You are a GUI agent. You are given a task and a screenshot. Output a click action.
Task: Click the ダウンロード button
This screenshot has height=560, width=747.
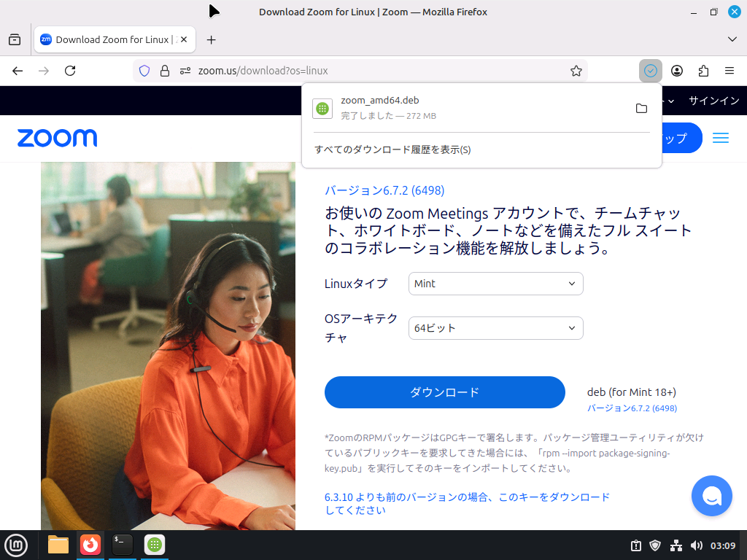pyautogui.click(x=444, y=392)
